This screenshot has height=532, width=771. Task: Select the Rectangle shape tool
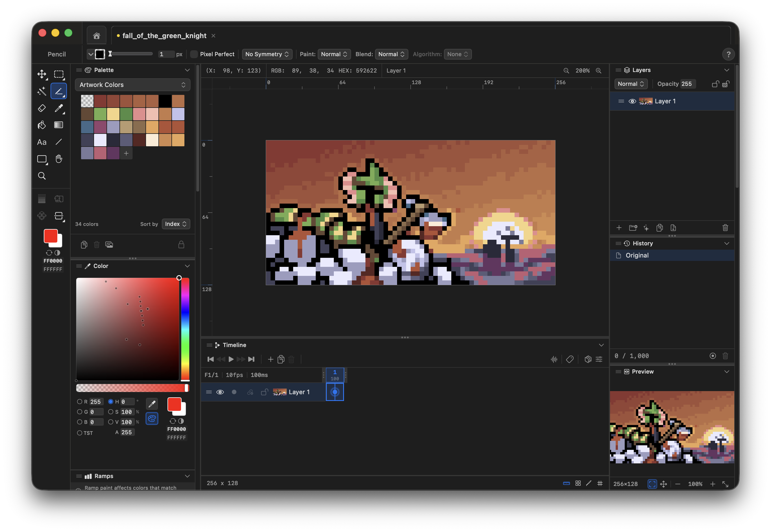[x=42, y=159]
